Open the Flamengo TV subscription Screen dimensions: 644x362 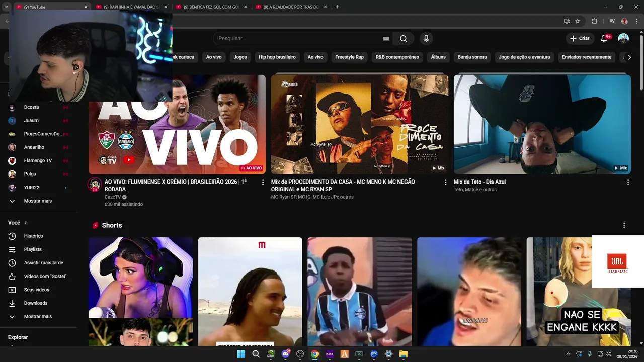coord(39,161)
